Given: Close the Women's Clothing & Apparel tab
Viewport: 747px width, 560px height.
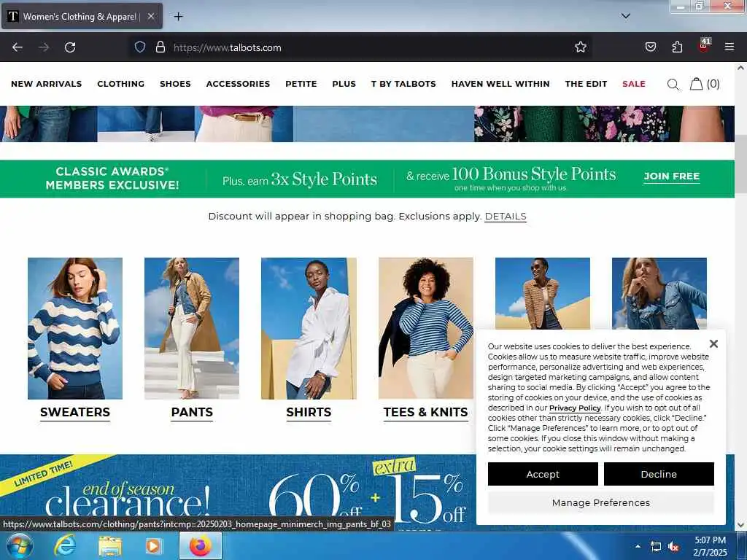Looking at the screenshot, I should 151,17.
